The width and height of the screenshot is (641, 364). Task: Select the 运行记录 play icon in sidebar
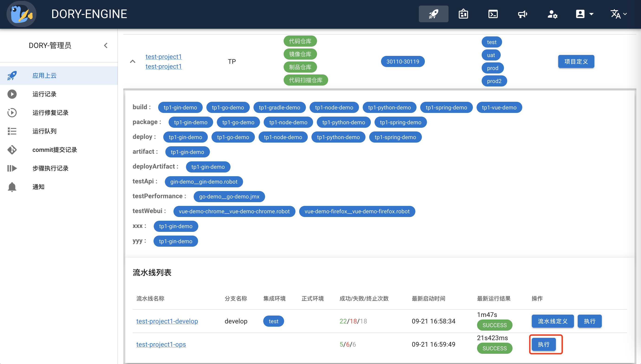(x=12, y=94)
